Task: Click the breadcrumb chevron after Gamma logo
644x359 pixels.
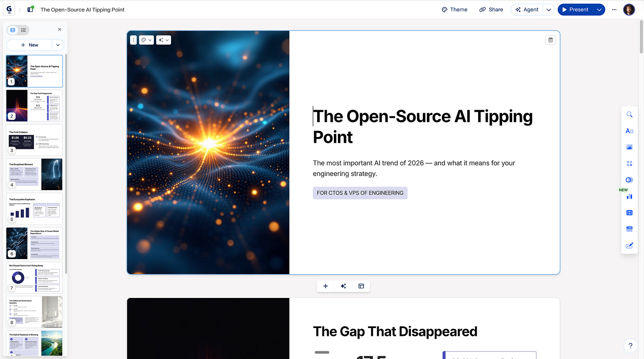Action: [19, 9]
